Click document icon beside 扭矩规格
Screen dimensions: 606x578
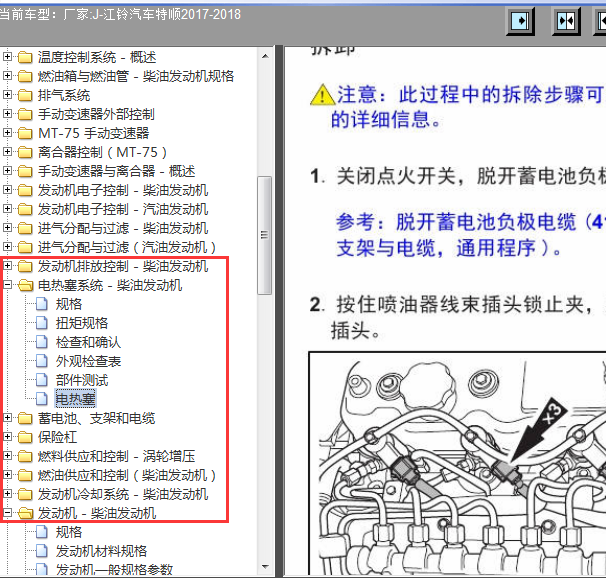[42, 323]
